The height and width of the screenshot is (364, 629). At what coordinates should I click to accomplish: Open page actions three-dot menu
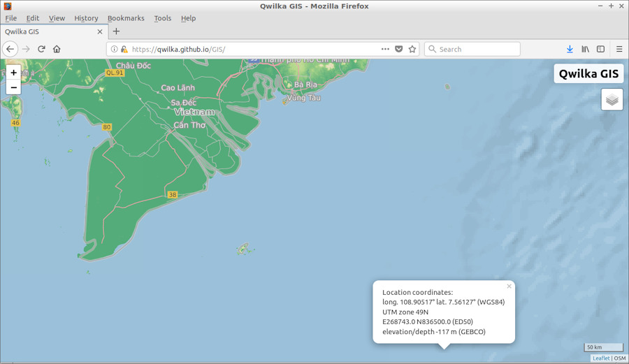click(385, 49)
